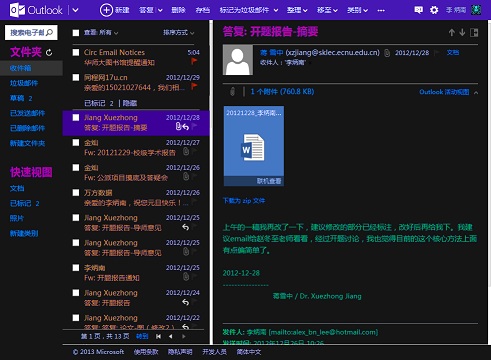Click 隐藏 to hide flagged messages
The width and height of the screenshot is (491, 360).
tap(130, 103)
